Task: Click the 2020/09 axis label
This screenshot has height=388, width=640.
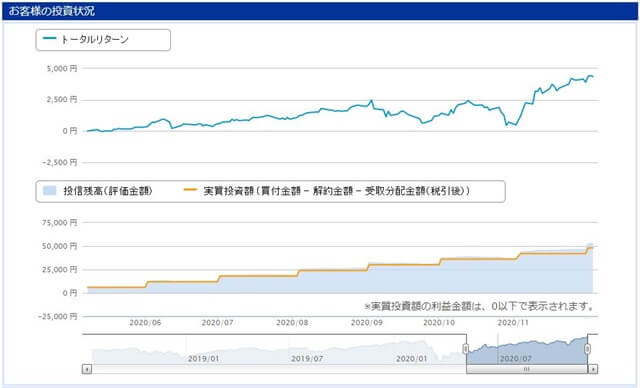Action: (x=367, y=323)
